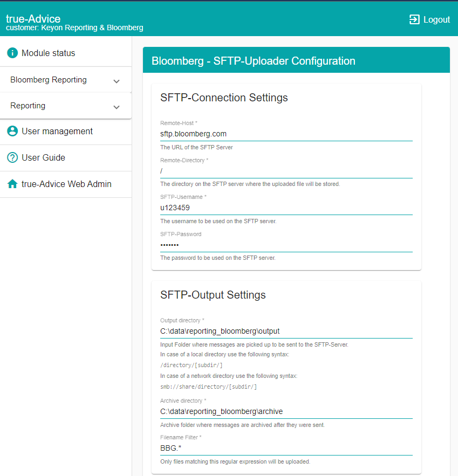Viewport: 458px width, 476px height.
Task: Click the 'Filename Filter *' field label
Action: coord(181,437)
